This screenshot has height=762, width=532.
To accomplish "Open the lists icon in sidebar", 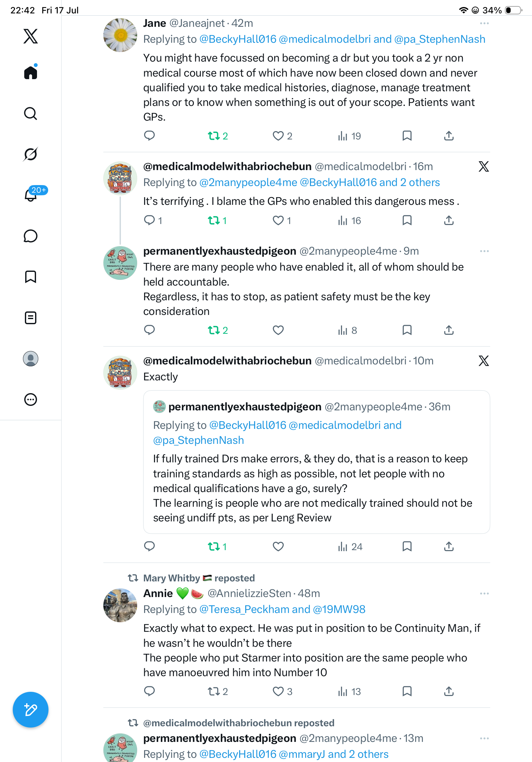I will click(x=31, y=317).
